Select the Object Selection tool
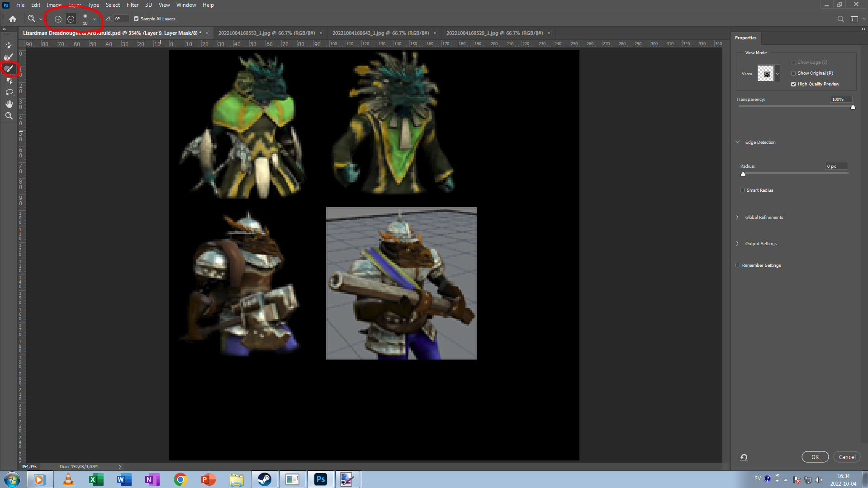This screenshot has height=488, width=868. (9, 81)
